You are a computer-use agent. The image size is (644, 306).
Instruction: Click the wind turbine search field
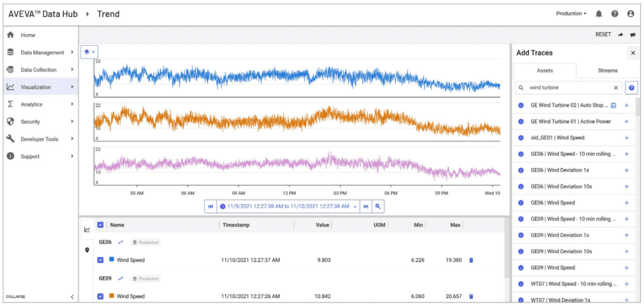(x=569, y=88)
